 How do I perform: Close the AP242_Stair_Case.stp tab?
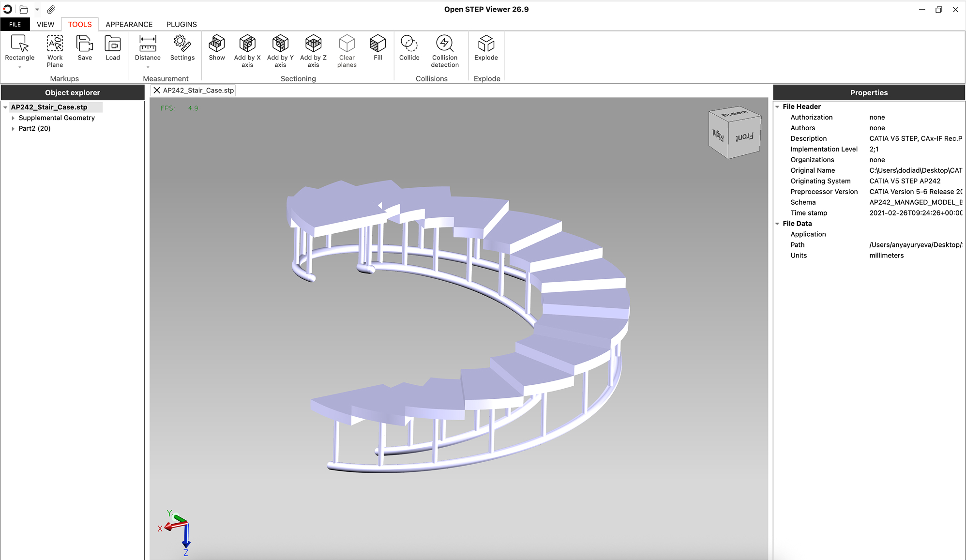[x=157, y=91]
